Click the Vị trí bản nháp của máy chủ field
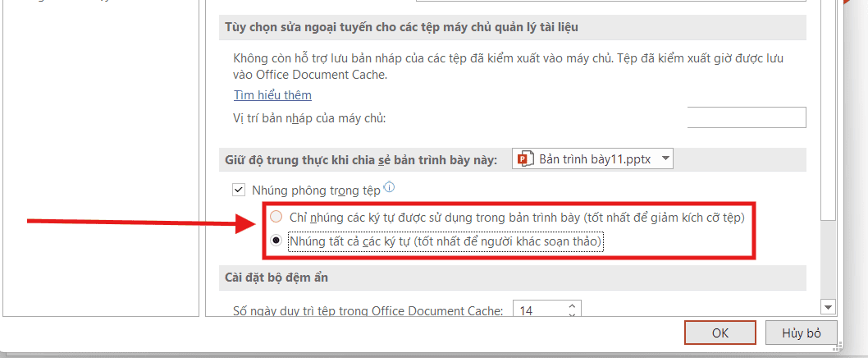Image resolution: width=868 pixels, height=358 pixels. coord(747,117)
